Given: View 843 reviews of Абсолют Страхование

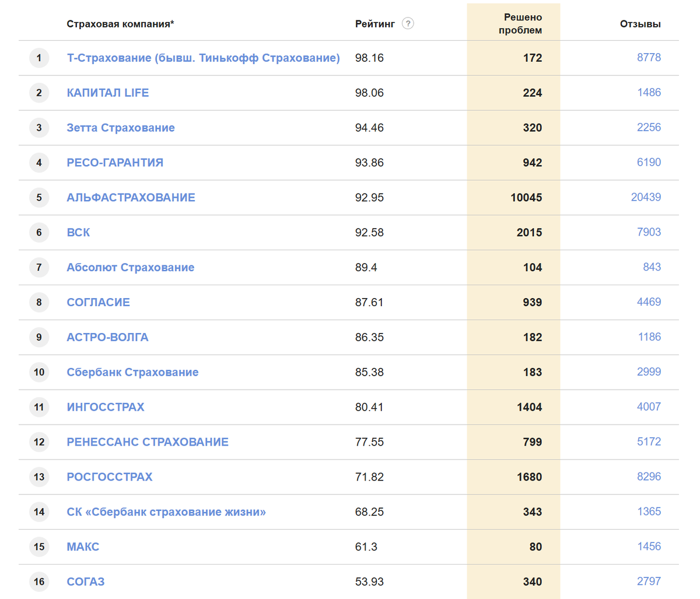Looking at the screenshot, I should tap(652, 267).
